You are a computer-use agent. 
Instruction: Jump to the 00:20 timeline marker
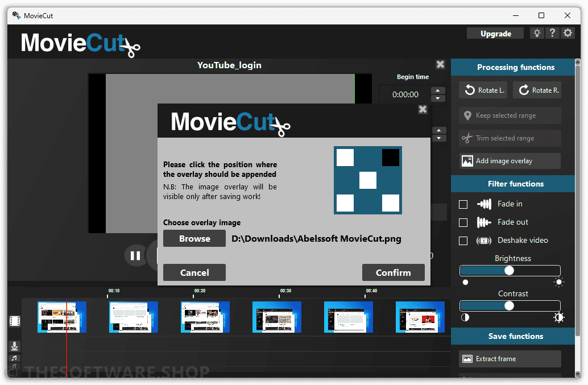[200, 291]
